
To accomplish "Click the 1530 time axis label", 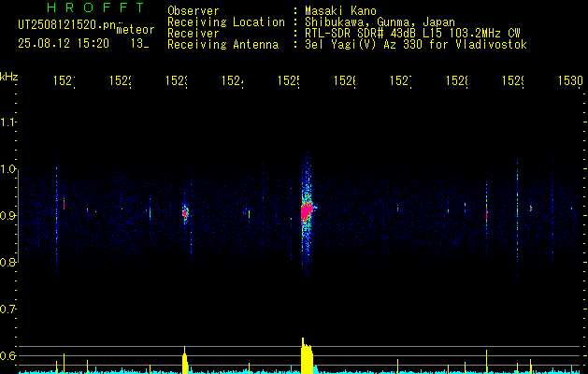I will click(x=570, y=80).
